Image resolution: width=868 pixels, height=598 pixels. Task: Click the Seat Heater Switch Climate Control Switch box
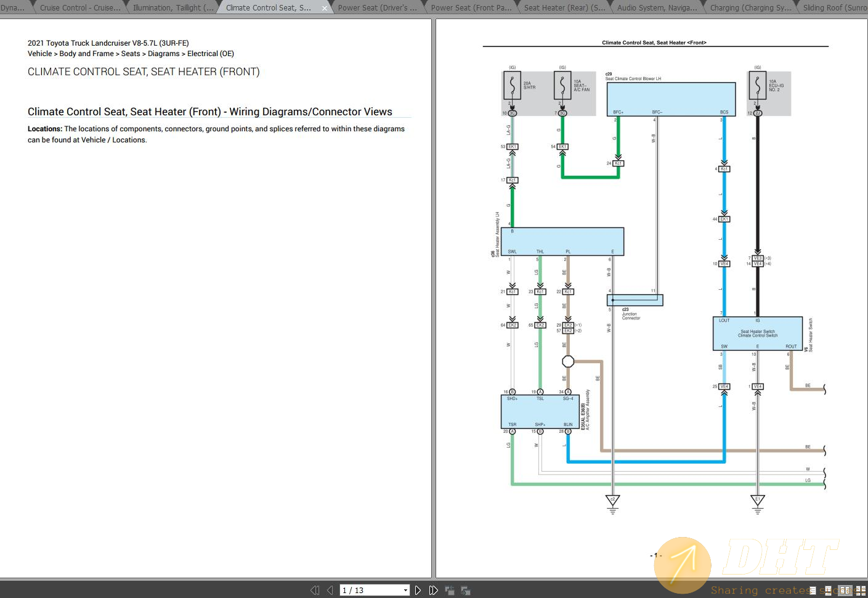coord(758,334)
